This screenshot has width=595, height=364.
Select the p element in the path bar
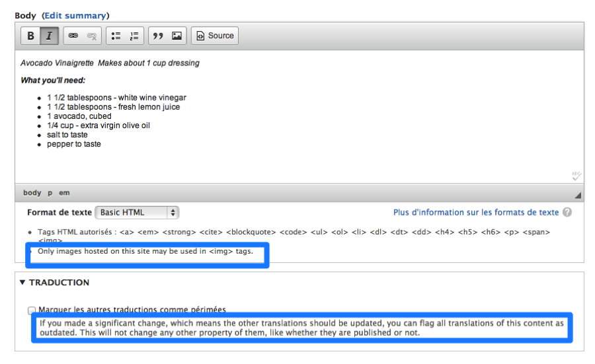[50, 193]
